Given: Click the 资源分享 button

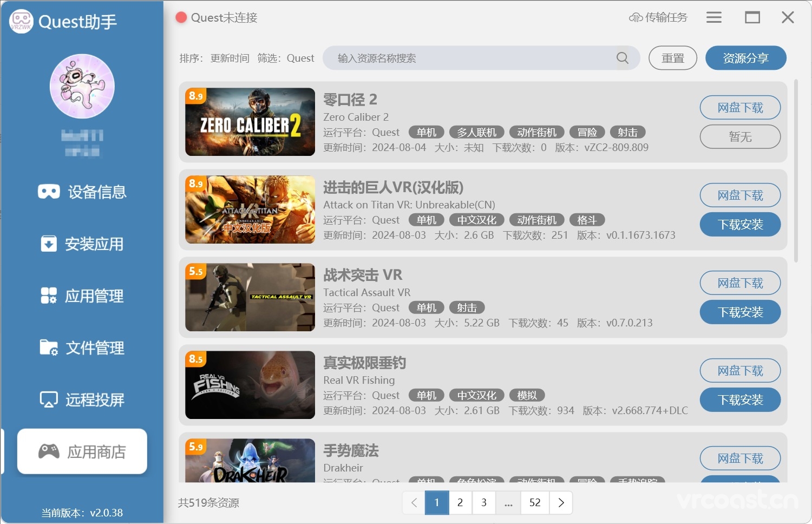Looking at the screenshot, I should [746, 58].
